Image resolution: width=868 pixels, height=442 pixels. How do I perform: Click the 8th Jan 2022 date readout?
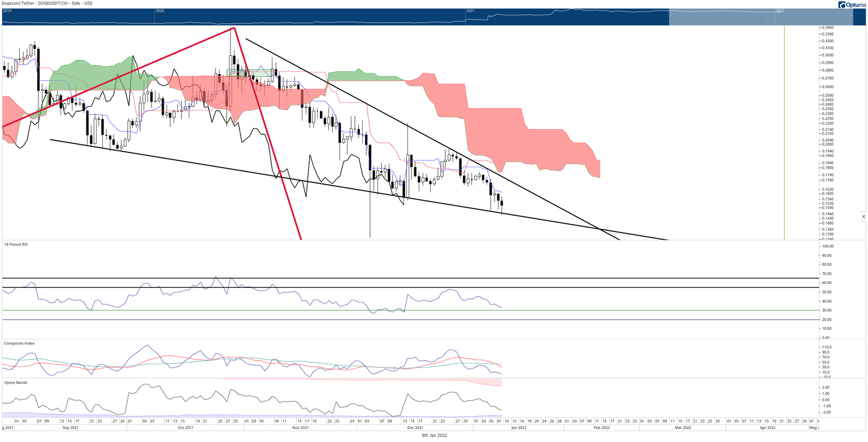[434, 435]
